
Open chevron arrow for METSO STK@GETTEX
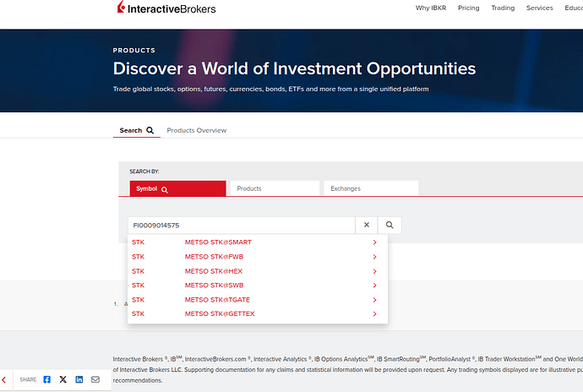coord(375,314)
